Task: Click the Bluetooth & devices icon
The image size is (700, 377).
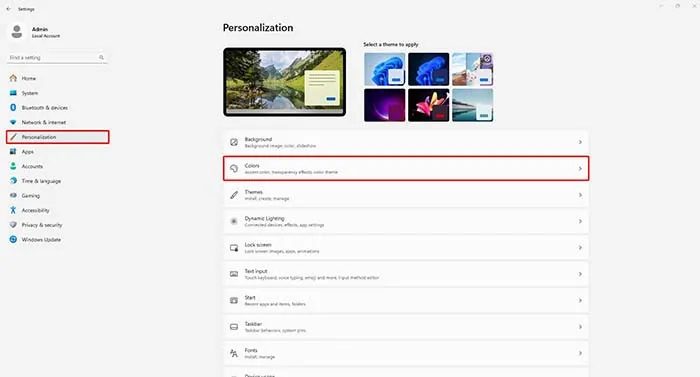Action: 13,108
